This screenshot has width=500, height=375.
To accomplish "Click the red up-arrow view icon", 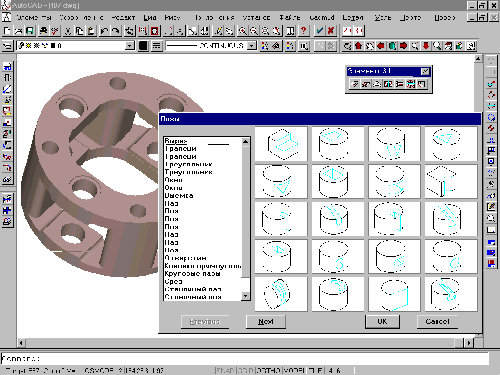I will coord(359,46).
